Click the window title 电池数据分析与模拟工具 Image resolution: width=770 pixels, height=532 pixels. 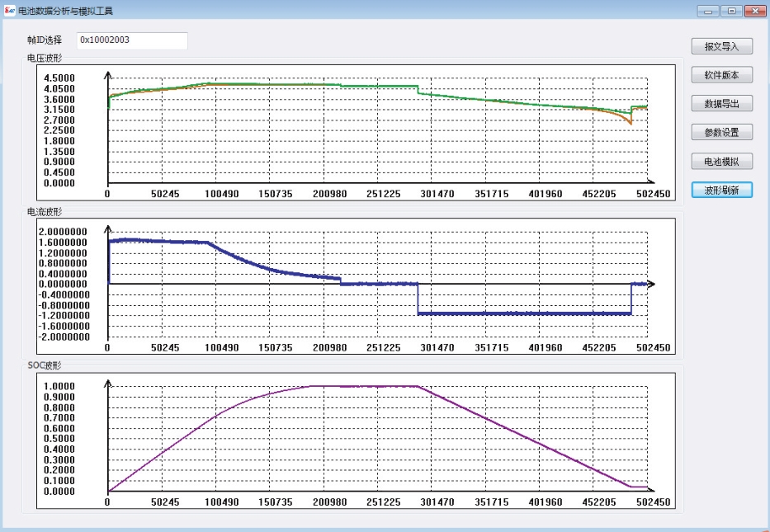65,11
